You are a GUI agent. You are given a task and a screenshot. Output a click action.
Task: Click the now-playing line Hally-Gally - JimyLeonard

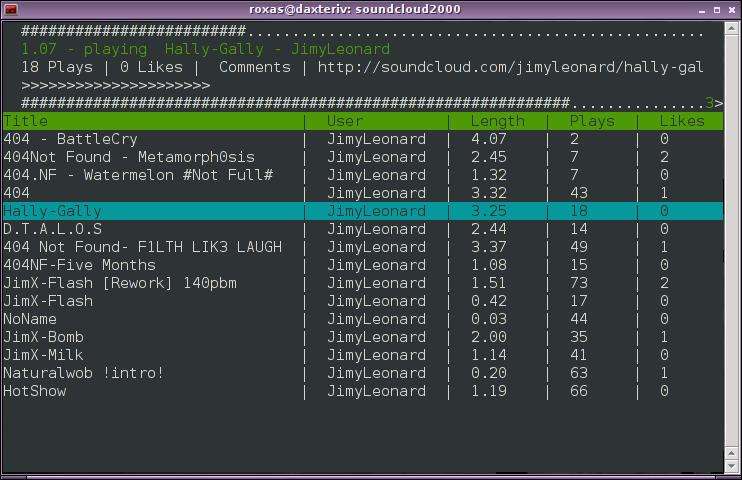click(x=277, y=49)
